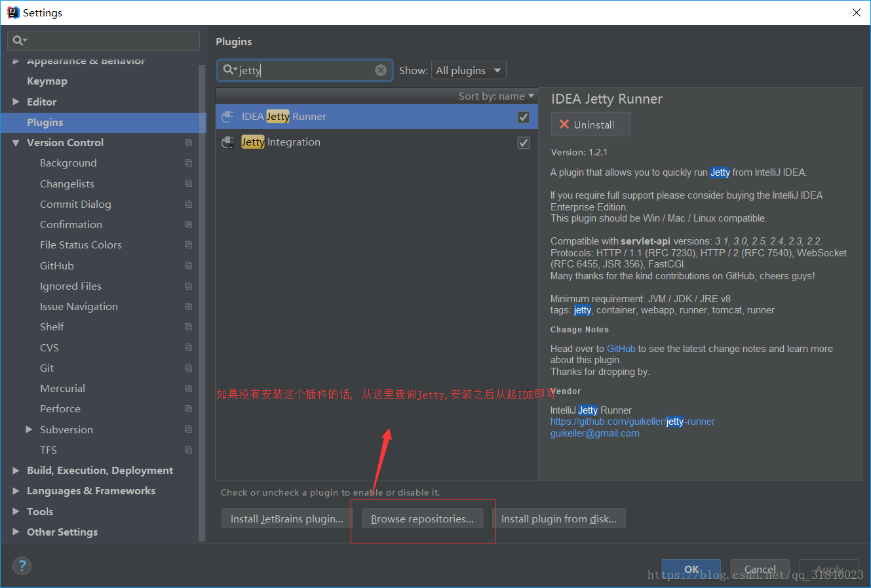Select the IDEA Jetty Runner plugin row
The image size is (871, 588).
pyautogui.click(x=377, y=117)
